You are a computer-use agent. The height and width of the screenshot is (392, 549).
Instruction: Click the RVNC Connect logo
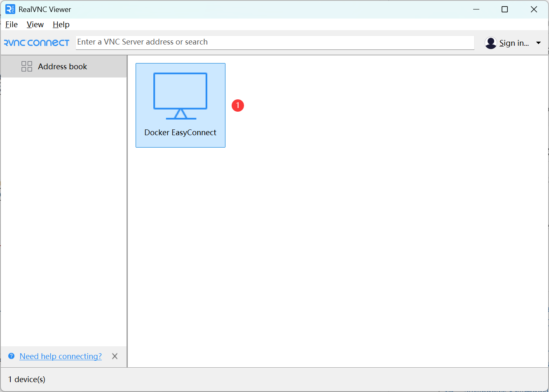point(37,43)
